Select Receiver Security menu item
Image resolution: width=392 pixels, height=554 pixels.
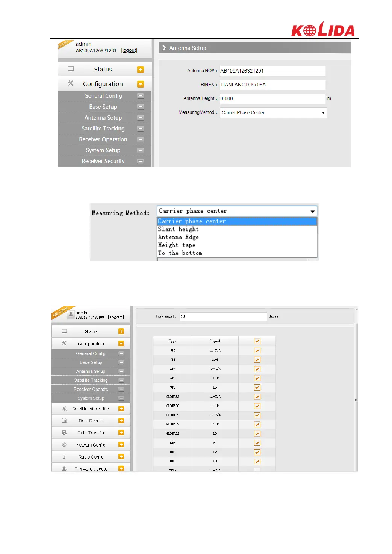click(103, 161)
